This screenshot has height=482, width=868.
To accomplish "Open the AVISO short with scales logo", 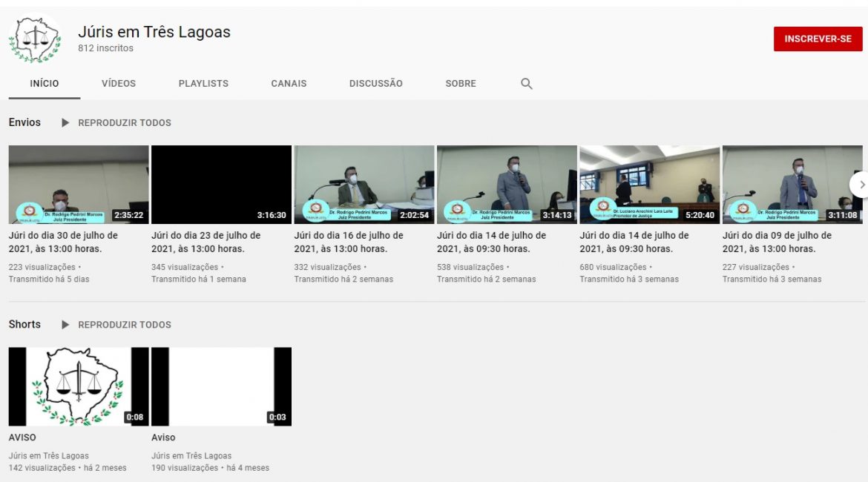I will pyautogui.click(x=79, y=386).
